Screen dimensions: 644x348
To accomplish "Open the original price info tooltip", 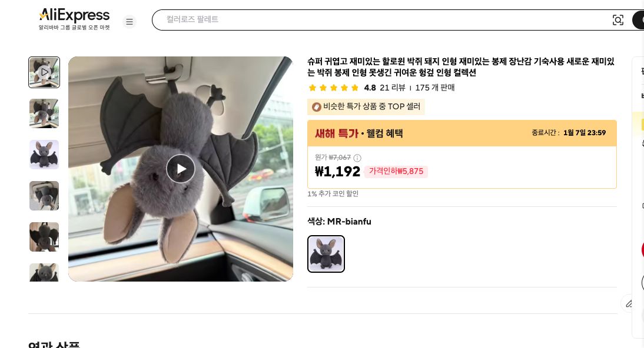I will pyautogui.click(x=357, y=158).
